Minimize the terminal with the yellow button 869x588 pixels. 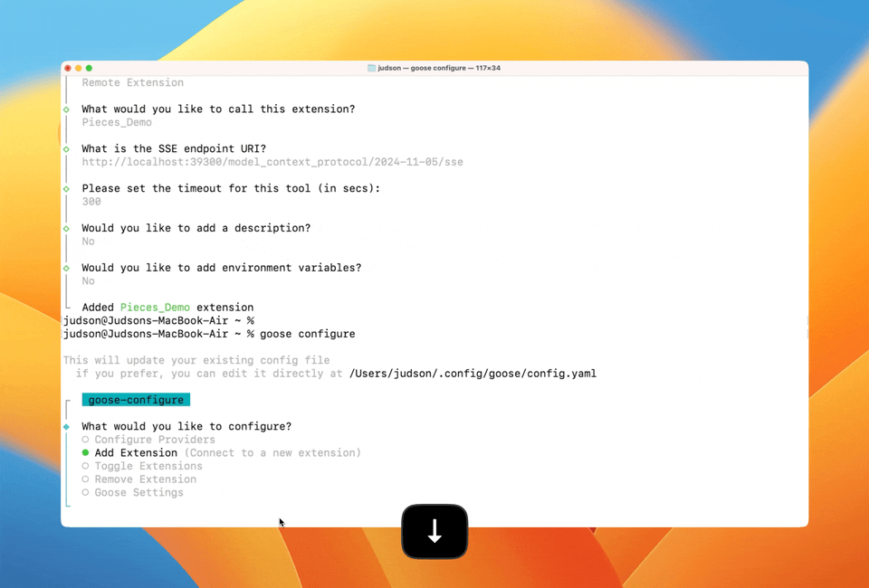pos(78,68)
